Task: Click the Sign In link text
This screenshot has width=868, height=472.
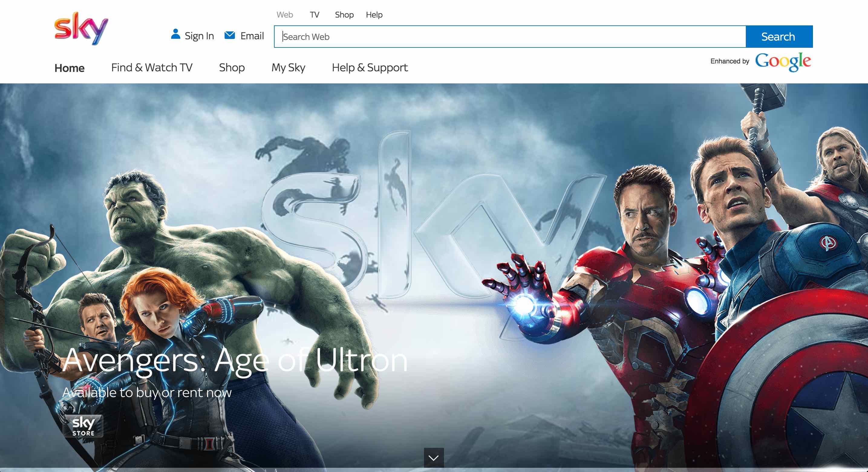Action: [199, 36]
